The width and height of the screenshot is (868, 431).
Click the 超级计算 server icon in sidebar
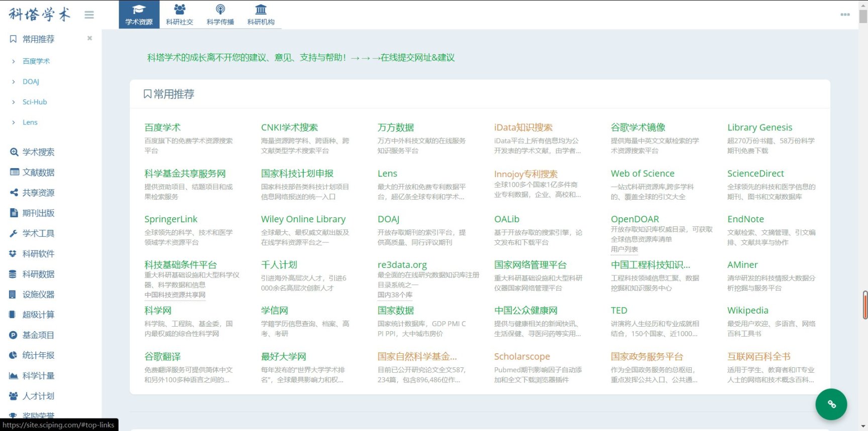coord(13,315)
